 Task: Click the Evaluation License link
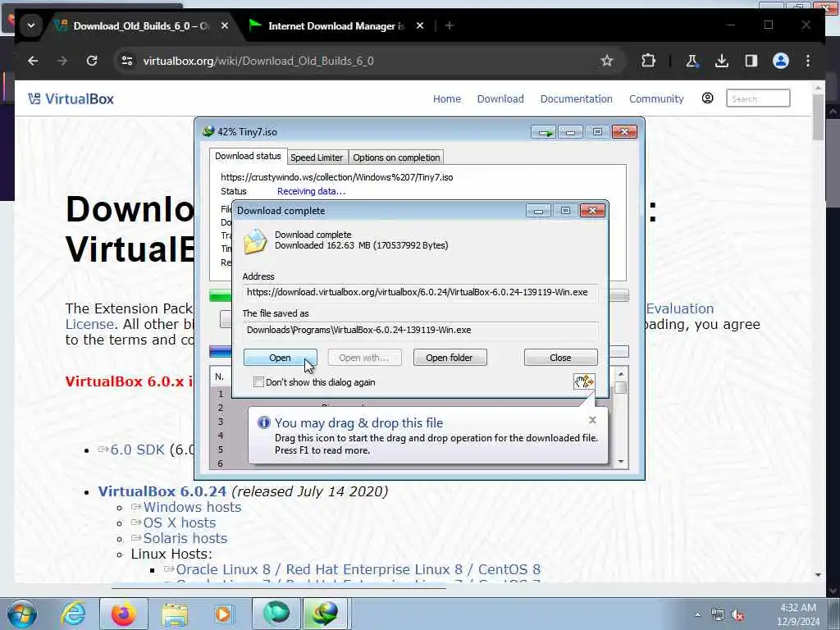(x=680, y=308)
